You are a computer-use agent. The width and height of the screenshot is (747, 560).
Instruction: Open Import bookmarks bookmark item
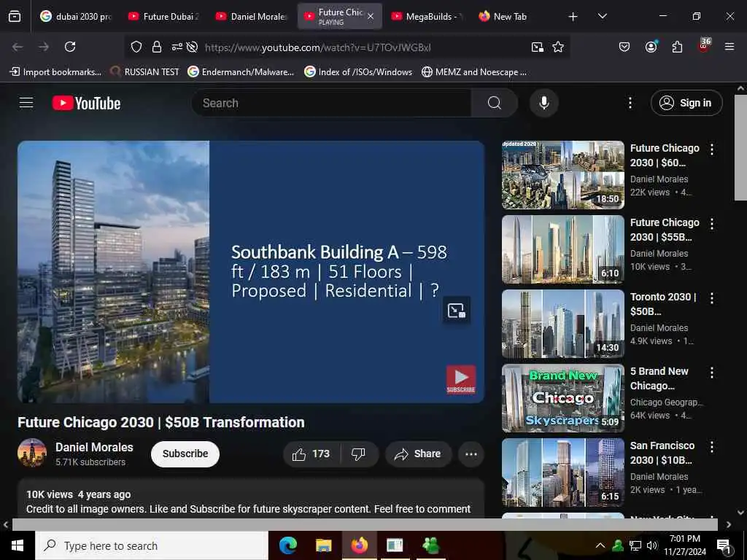point(55,72)
